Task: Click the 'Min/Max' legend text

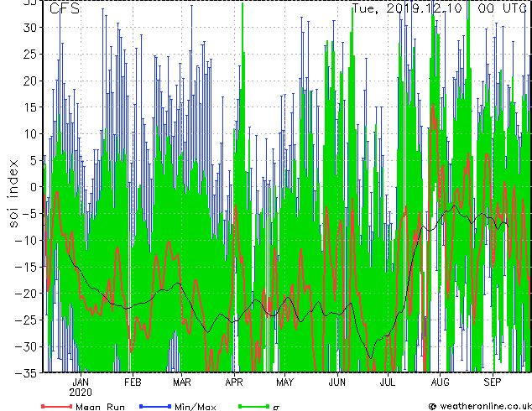Action: 195,407
